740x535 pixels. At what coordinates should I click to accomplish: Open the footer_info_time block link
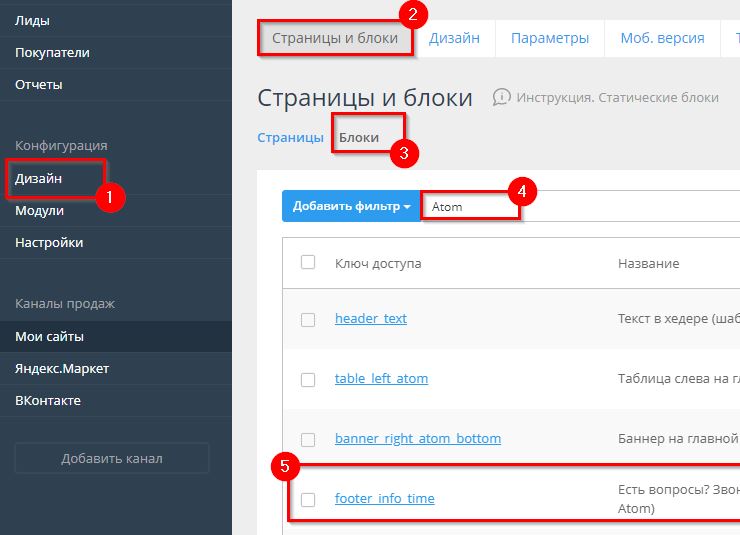coord(384,498)
